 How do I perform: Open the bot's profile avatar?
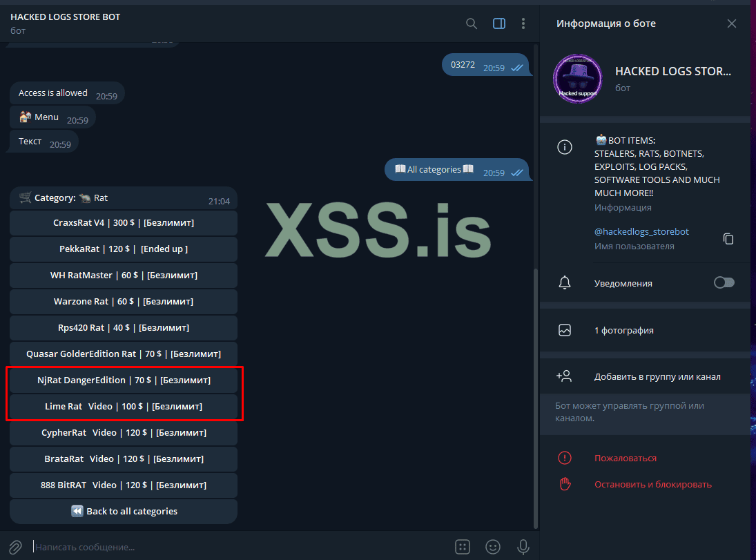coord(578,79)
